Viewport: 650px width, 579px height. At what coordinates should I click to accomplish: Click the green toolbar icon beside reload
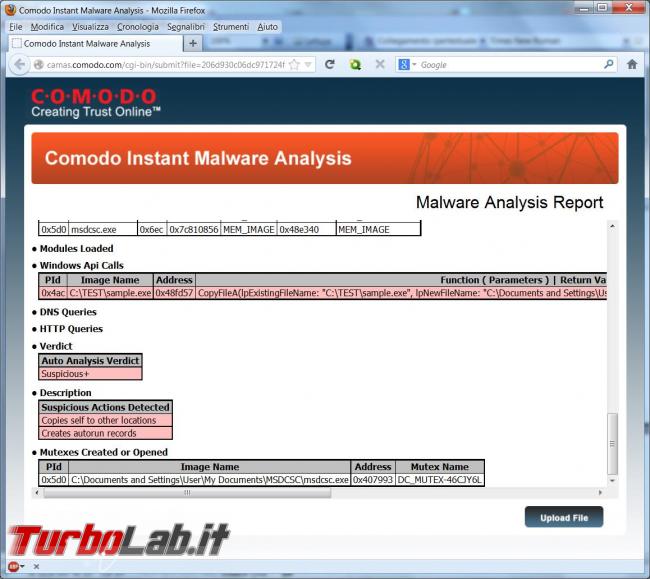[x=355, y=64]
